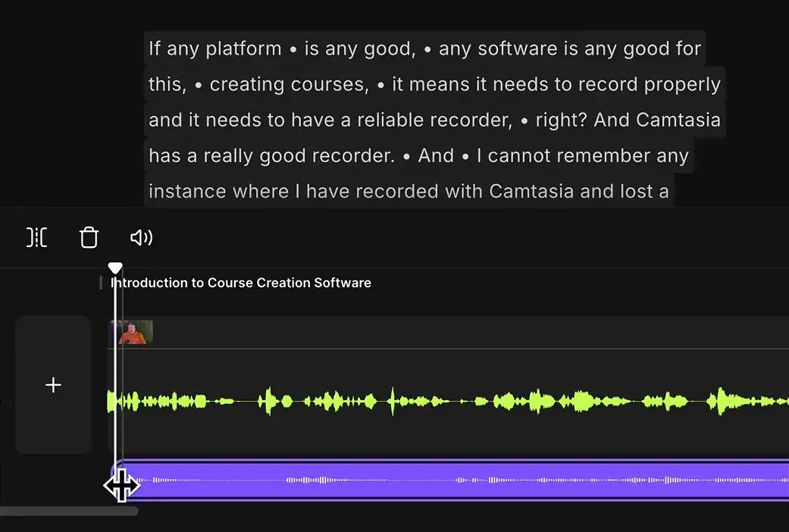Select the trim brackets icon
This screenshot has width=789, height=532.
36,237
